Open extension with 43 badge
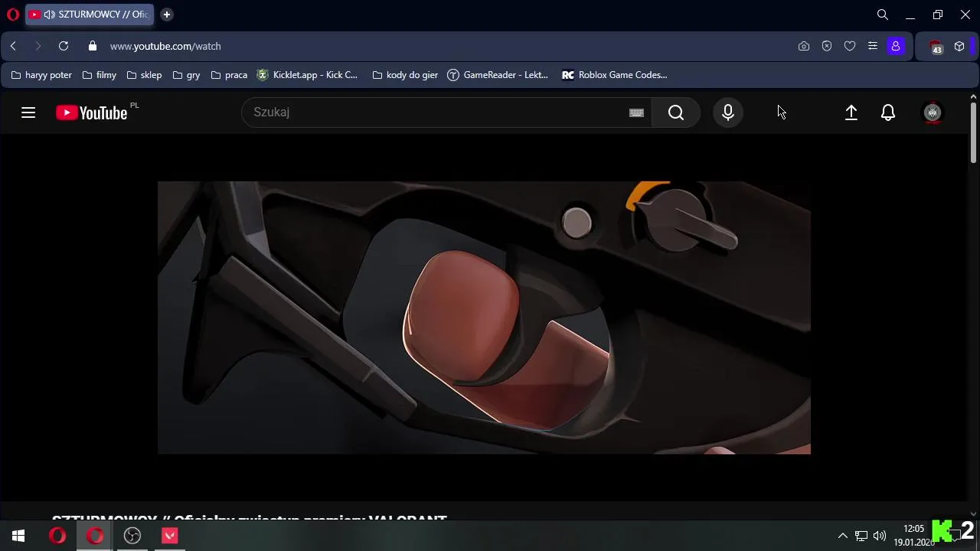980x551 pixels. (x=936, y=47)
